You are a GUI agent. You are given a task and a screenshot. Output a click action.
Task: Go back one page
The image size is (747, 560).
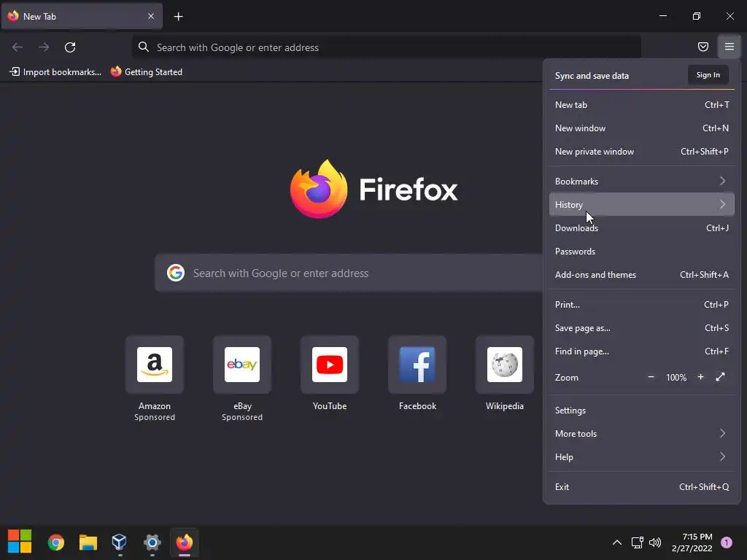(x=18, y=47)
